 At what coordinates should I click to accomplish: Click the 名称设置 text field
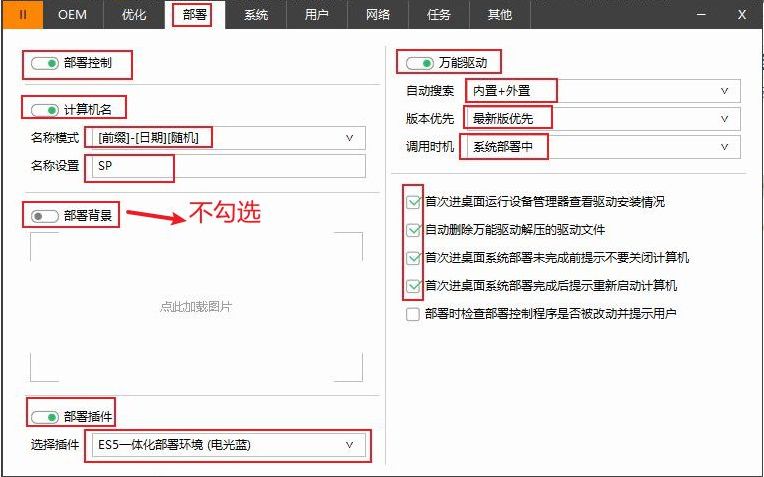pyautogui.click(x=226, y=166)
